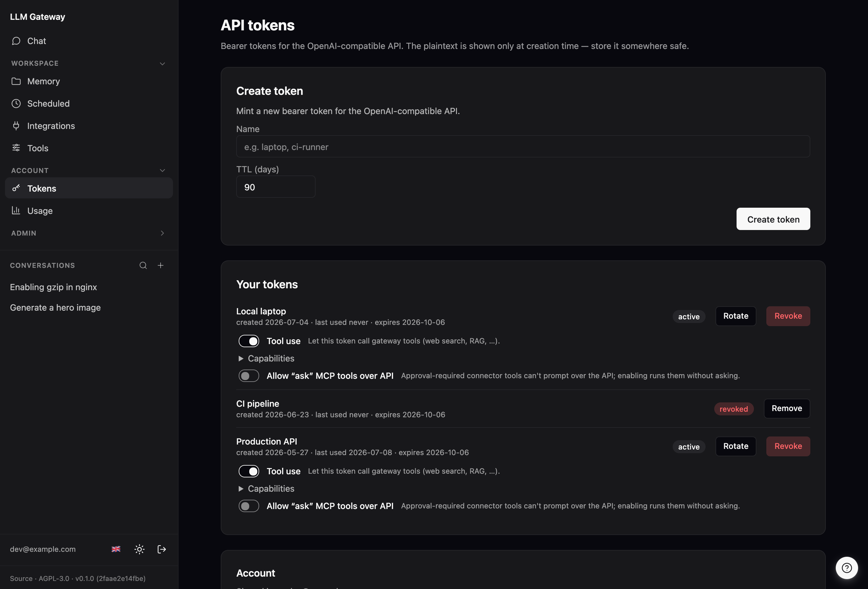Image resolution: width=868 pixels, height=589 pixels.
Task: Expand the Admin section chevron
Action: point(162,233)
